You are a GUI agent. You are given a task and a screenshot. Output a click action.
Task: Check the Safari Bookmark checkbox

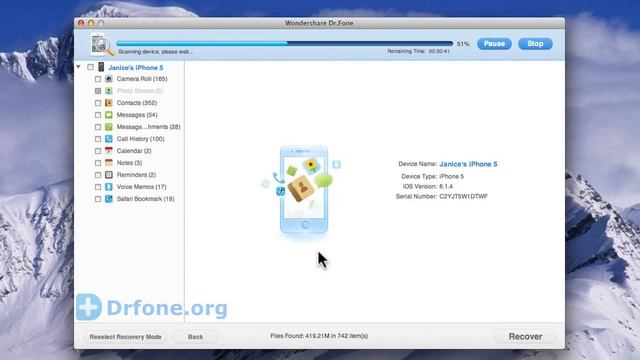click(98, 199)
